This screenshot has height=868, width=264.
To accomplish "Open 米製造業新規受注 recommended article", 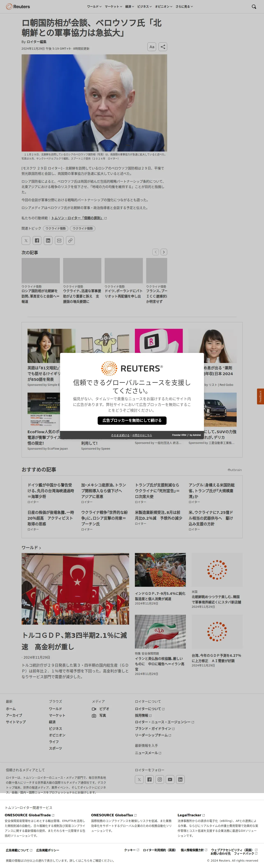I will 158,515.
